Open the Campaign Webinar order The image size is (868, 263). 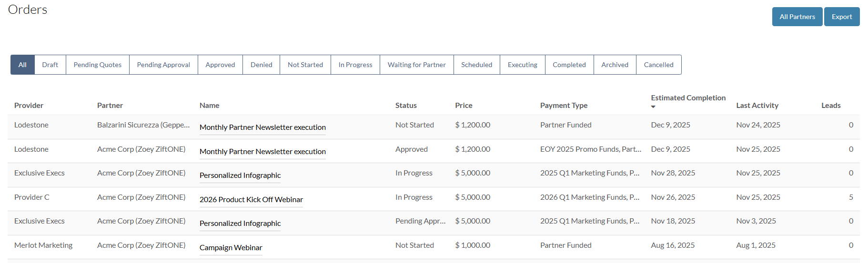[x=231, y=248]
